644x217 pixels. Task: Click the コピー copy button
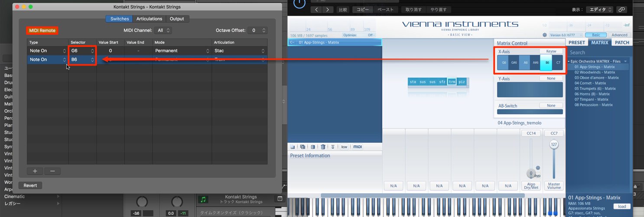[362, 10]
